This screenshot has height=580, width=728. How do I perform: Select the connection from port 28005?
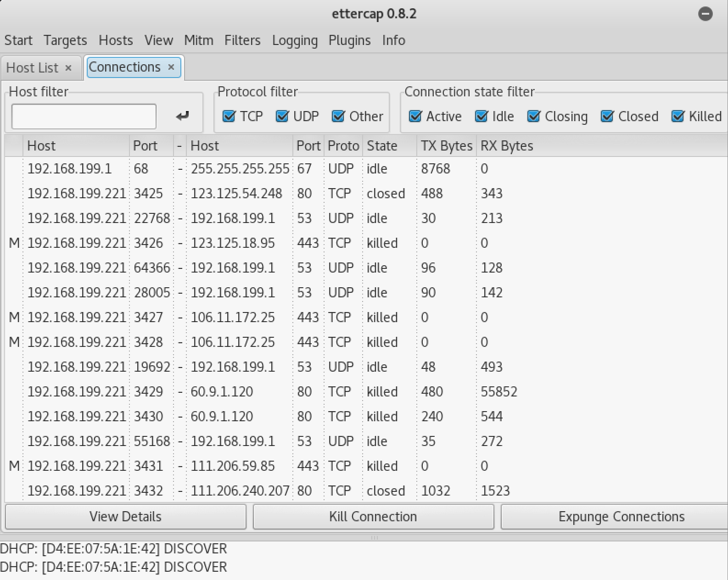[366, 293]
